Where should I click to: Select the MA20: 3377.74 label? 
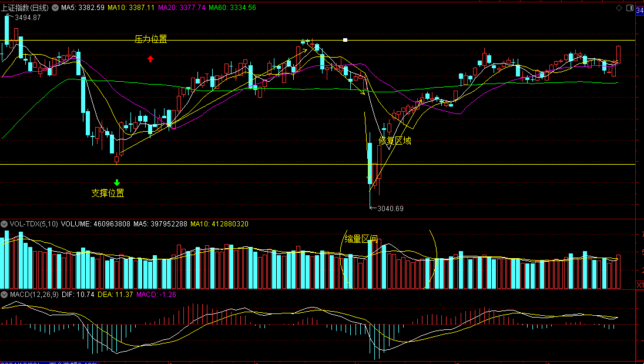pos(182,8)
